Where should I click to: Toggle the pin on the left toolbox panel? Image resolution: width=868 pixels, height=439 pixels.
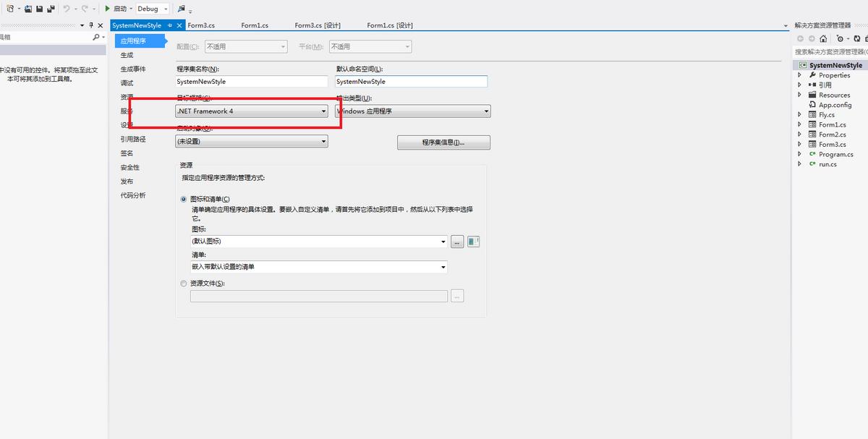(92, 24)
